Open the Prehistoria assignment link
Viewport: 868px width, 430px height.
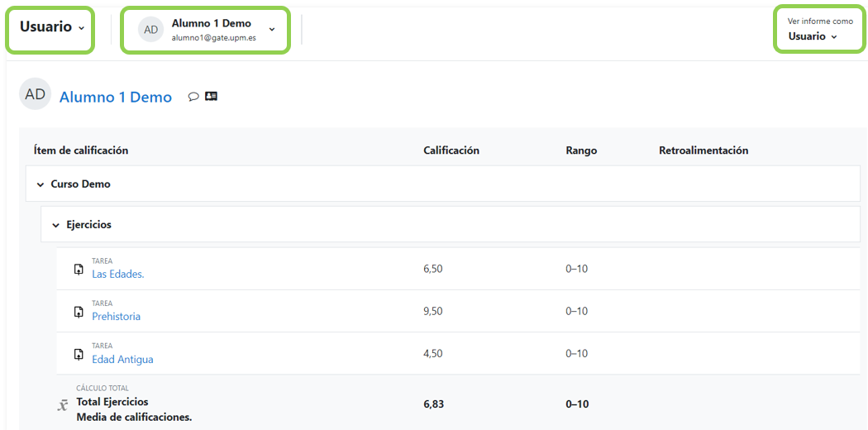pyautogui.click(x=116, y=317)
